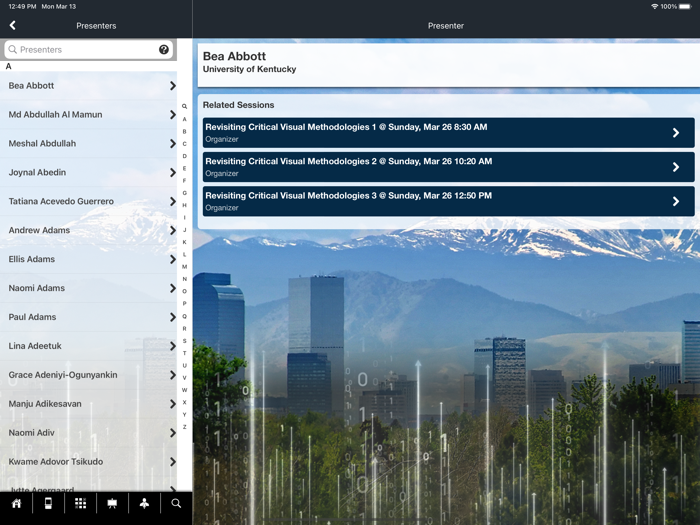
Task: Open chevron for Meshal Abdullah
Action: 173,144
